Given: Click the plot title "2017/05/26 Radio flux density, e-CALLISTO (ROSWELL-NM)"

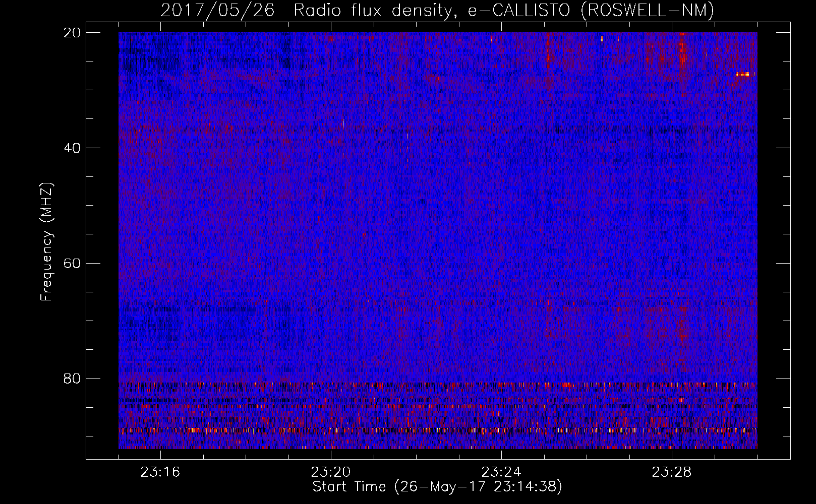Looking at the screenshot, I should 437,10.
